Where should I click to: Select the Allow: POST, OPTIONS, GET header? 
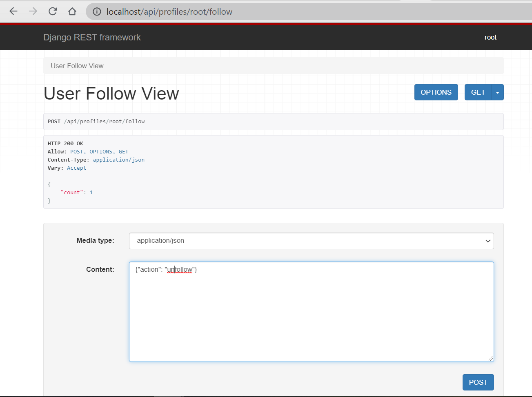point(88,151)
